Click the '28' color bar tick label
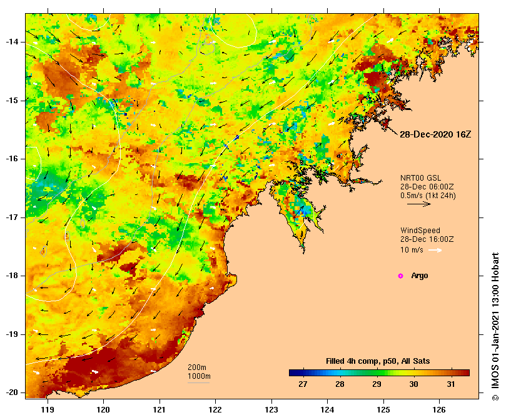This screenshot has height=420, width=506. tap(340, 384)
